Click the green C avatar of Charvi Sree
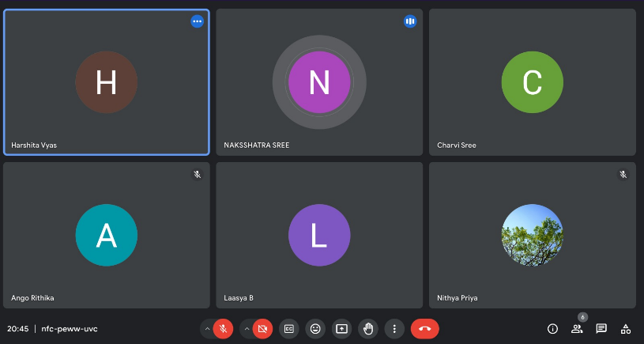Screen dimensions: 644x344 [533, 82]
